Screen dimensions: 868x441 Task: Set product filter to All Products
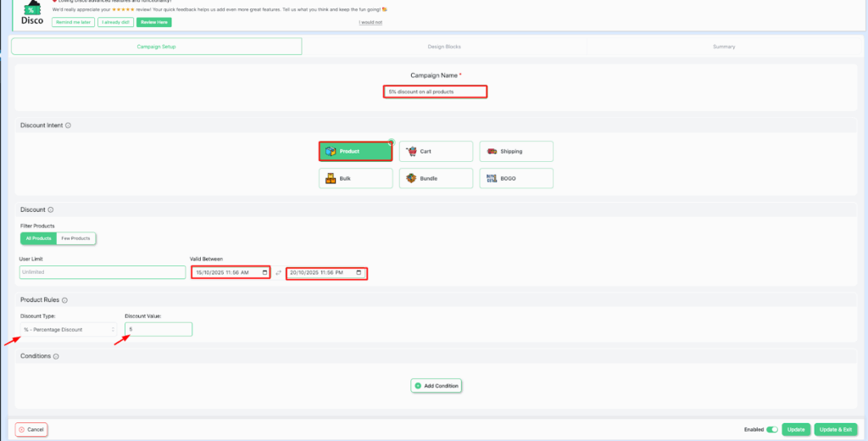(38, 238)
